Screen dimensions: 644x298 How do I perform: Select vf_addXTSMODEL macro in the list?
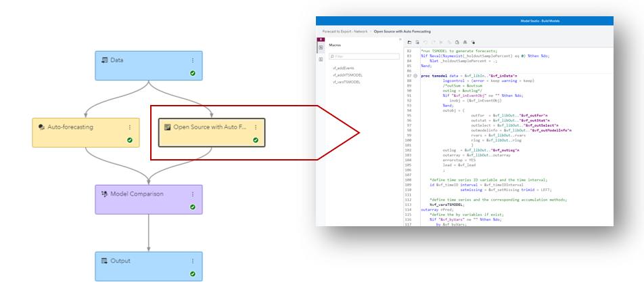[x=347, y=75]
